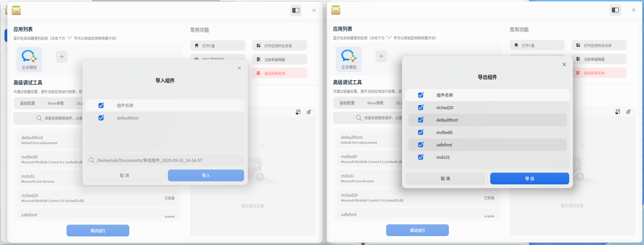Switch to Wine参数 tab in the import-dialog window
The width and height of the screenshot is (644, 245).
click(x=56, y=103)
